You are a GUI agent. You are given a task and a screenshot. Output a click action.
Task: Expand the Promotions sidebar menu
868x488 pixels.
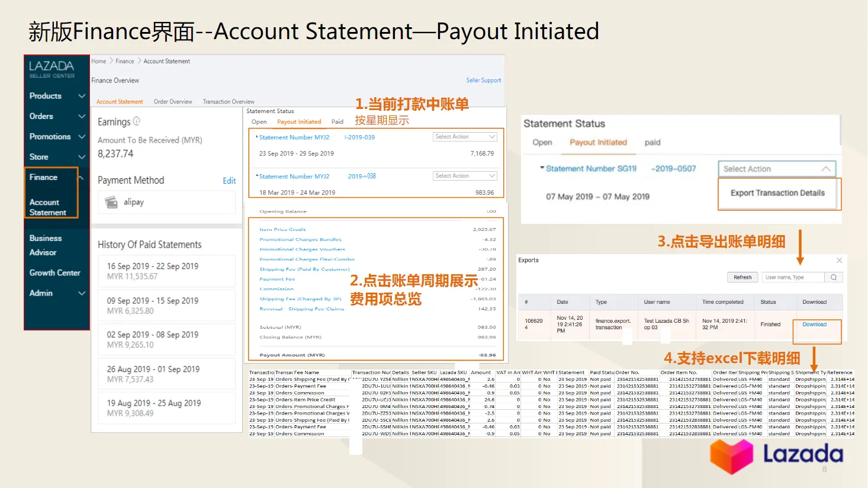[x=82, y=137]
